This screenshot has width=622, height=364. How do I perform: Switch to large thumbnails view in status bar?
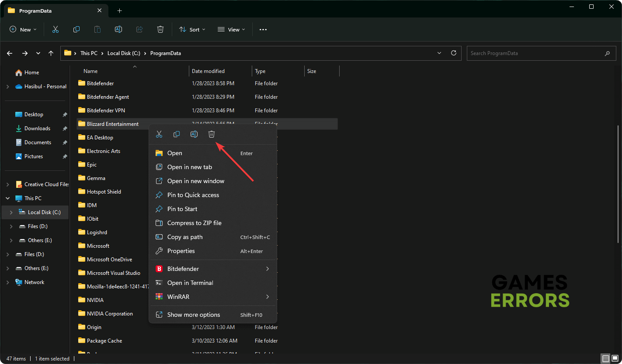click(x=615, y=359)
